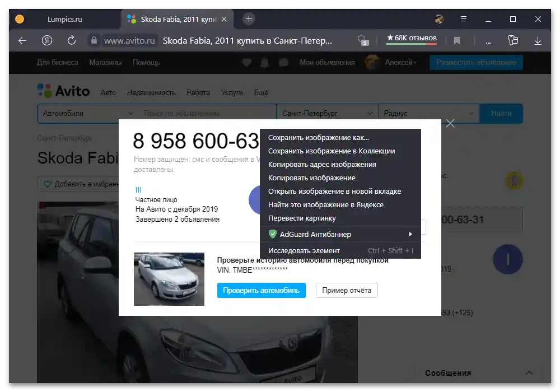
Task: Click the www.avito.ru address field
Action: (x=130, y=41)
